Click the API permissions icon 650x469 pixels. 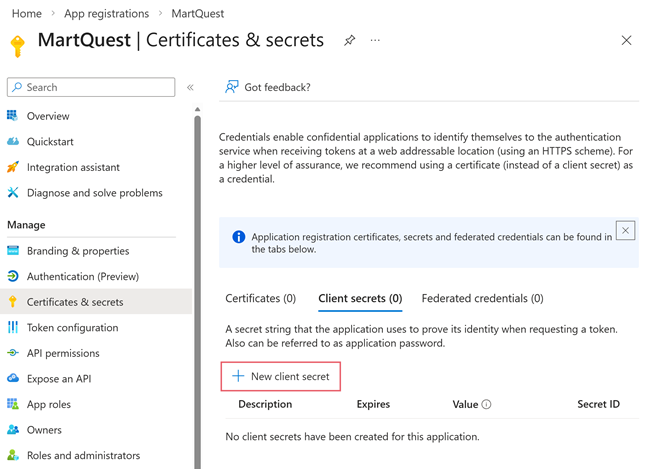(13, 353)
